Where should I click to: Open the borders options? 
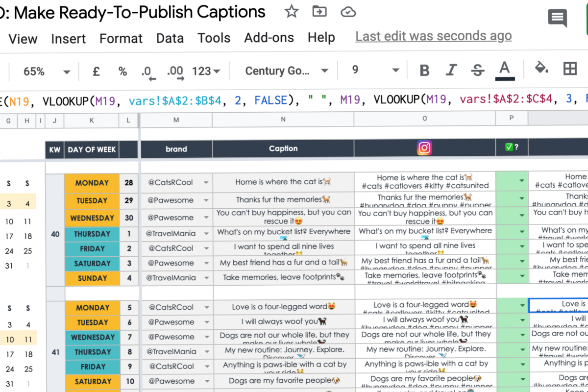click(x=570, y=70)
